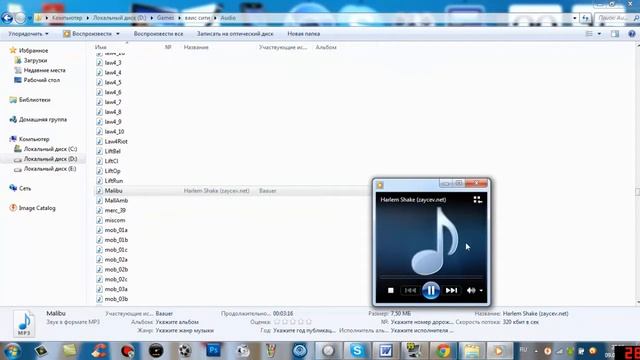Select Домашняя группа in sidebar
This screenshot has height=360, width=640.
click(x=43, y=120)
